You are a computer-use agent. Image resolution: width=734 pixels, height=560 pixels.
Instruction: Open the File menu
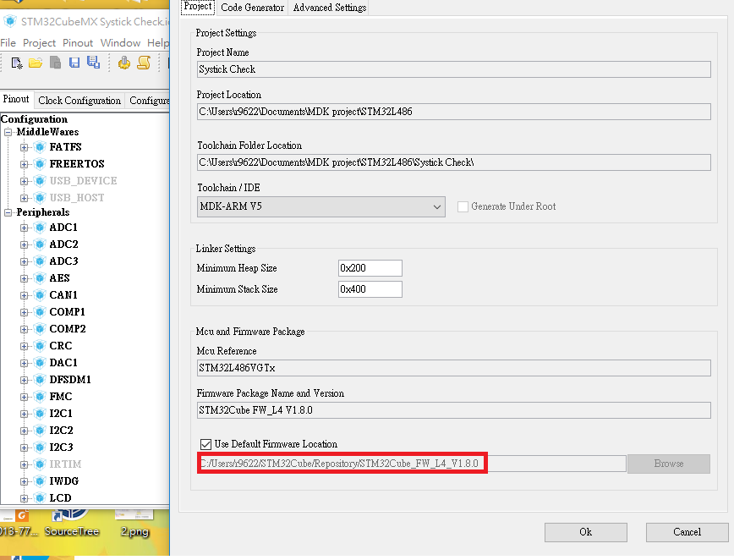tap(8, 43)
